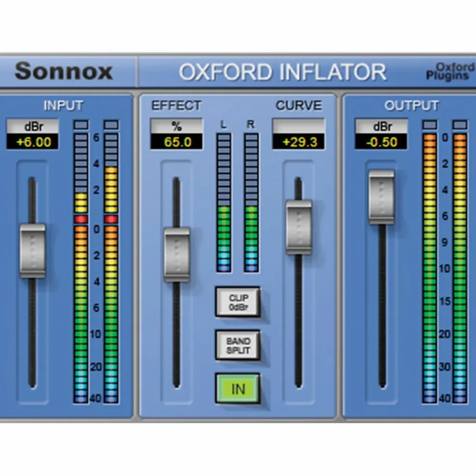The height and width of the screenshot is (476, 476).
Task: Click the OUTPUT fader handle
Action: (382, 197)
